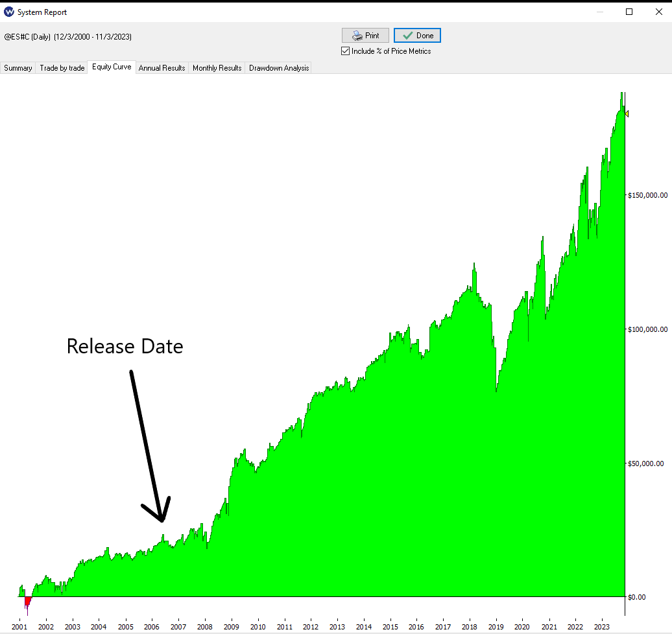The height and width of the screenshot is (634, 672).
Task: Click the $50,000.00 axis label
Action: pyautogui.click(x=646, y=464)
